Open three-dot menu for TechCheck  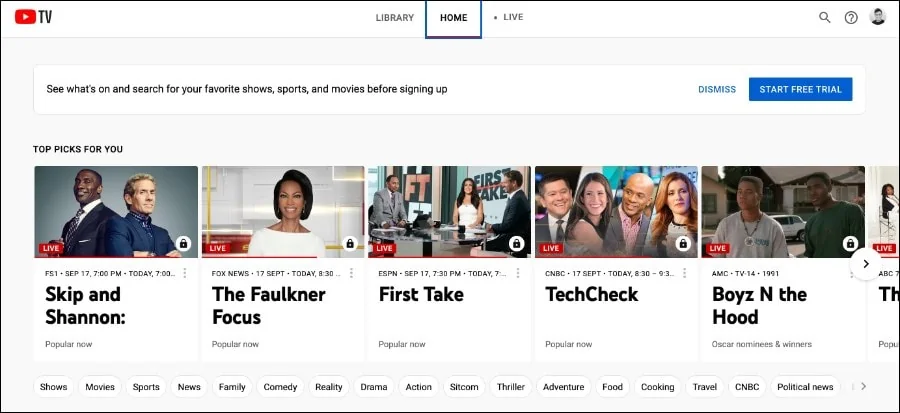click(684, 273)
